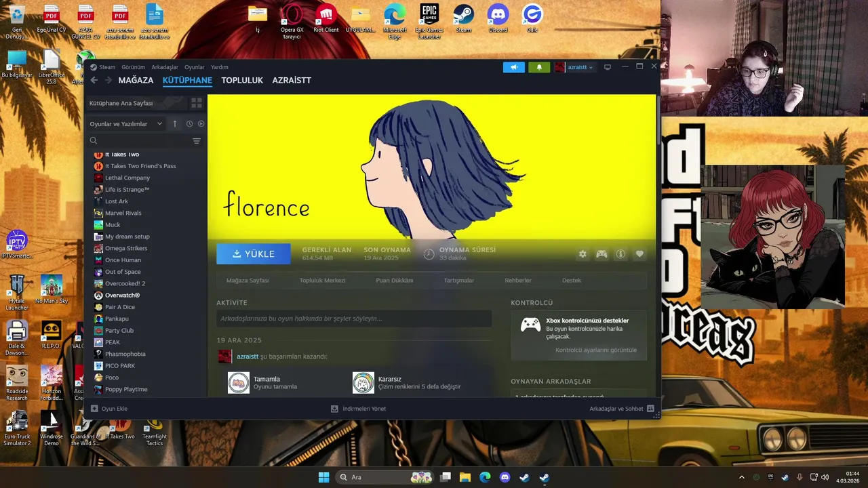Select Marvel Rivals in library
The width and height of the screenshot is (868, 488).
click(123, 213)
